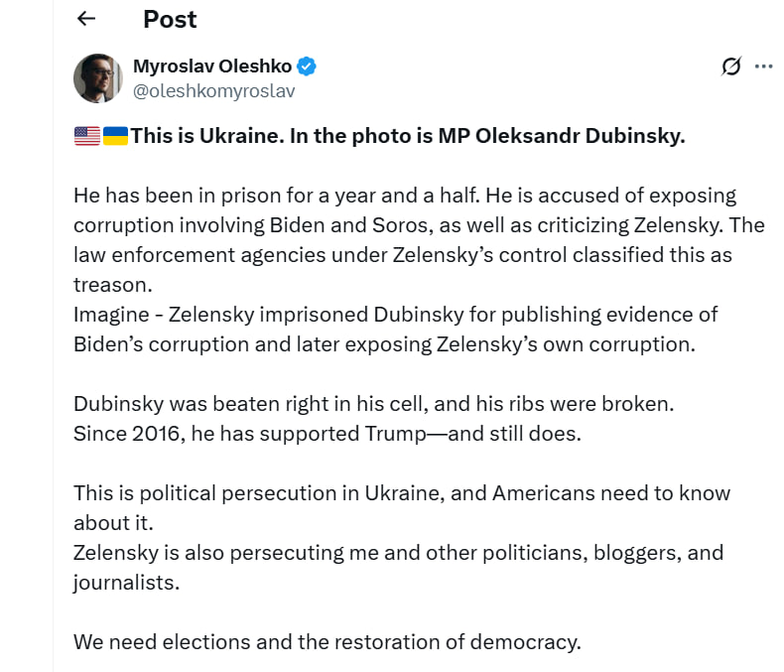The height and width of the screenshot is (672, 784).
Task: Go back using the left arrow
Action: (x=86, y=19)
